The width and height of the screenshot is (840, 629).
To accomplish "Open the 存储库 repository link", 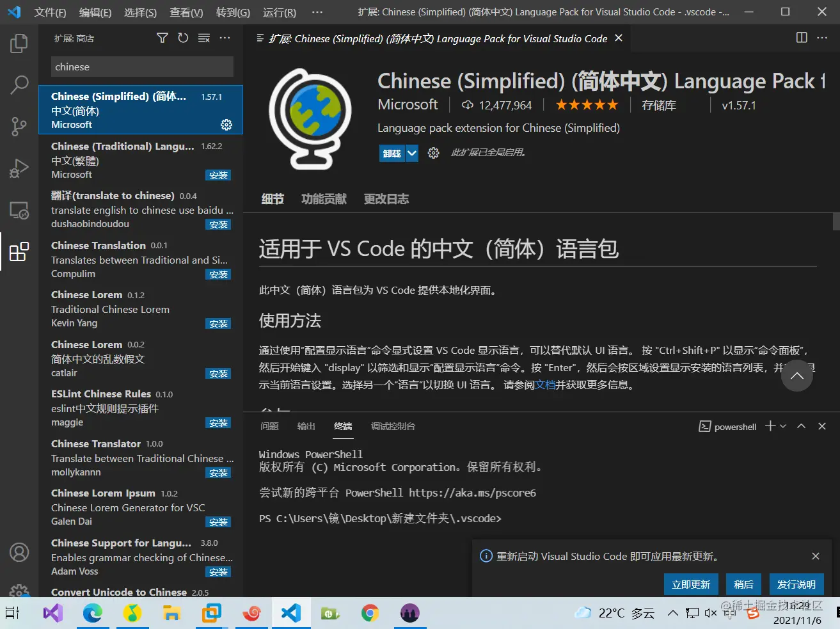I will 659,105.
